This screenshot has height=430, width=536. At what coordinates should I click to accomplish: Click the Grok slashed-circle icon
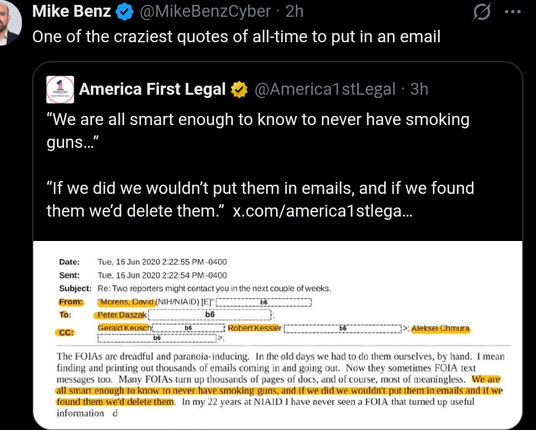[x=482, y=12]
